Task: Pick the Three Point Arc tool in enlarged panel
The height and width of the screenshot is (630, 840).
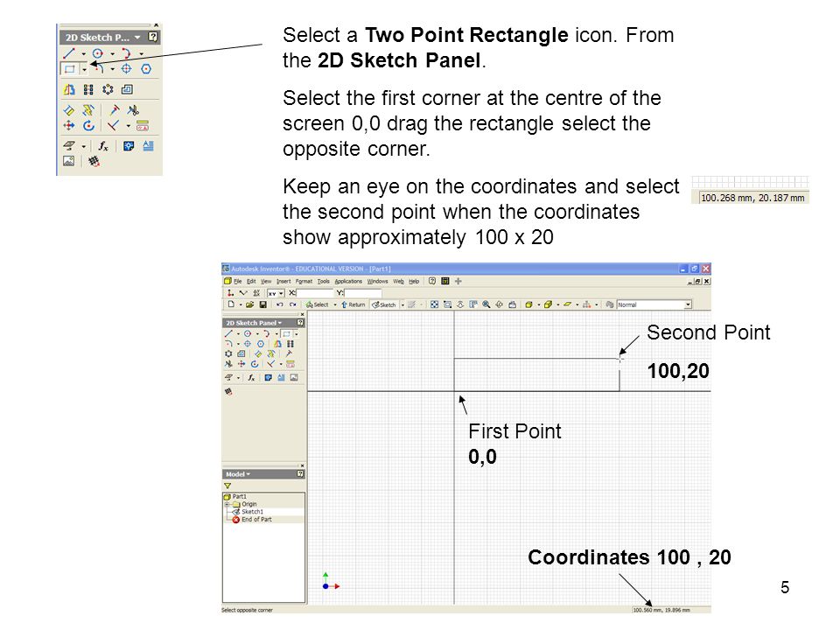Action: point(126,53)
